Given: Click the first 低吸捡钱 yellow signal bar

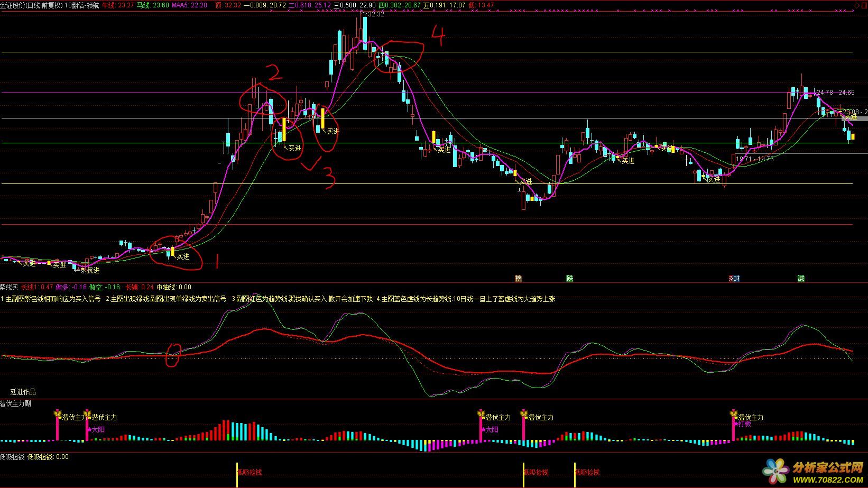Looking at the screenshot, I should pos(237,474).
